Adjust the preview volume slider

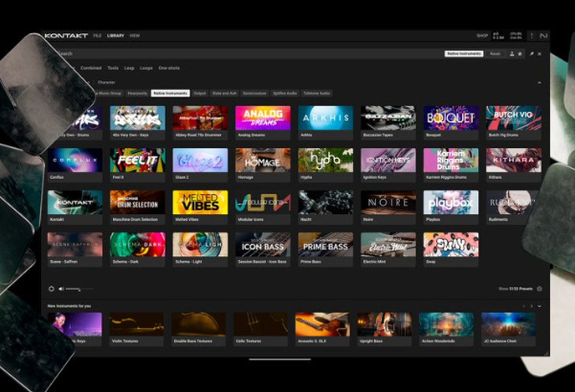[79, 289]
